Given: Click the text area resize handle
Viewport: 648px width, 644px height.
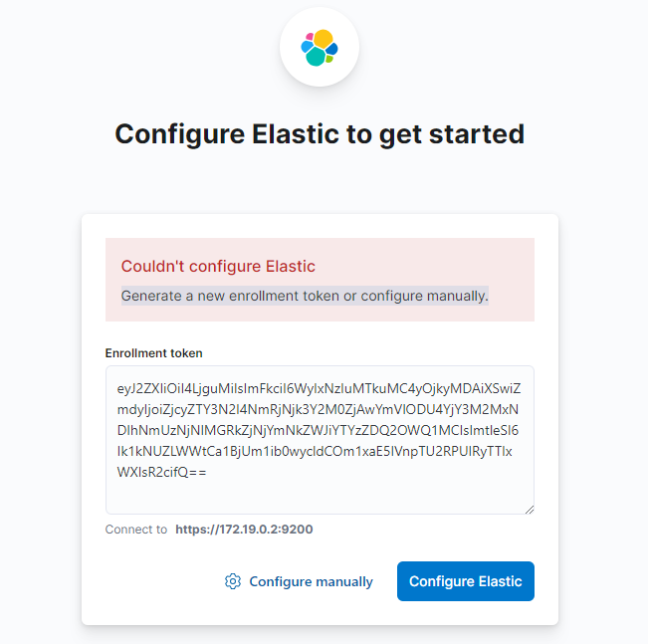Looking at the screenshot, I should (x=530, y=510).
